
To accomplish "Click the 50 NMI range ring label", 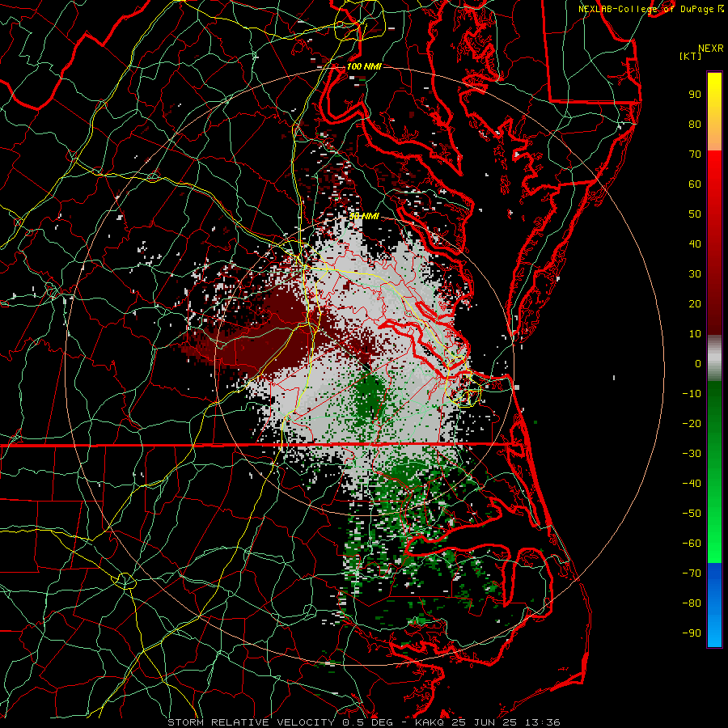I will click(x=364, y=216).
